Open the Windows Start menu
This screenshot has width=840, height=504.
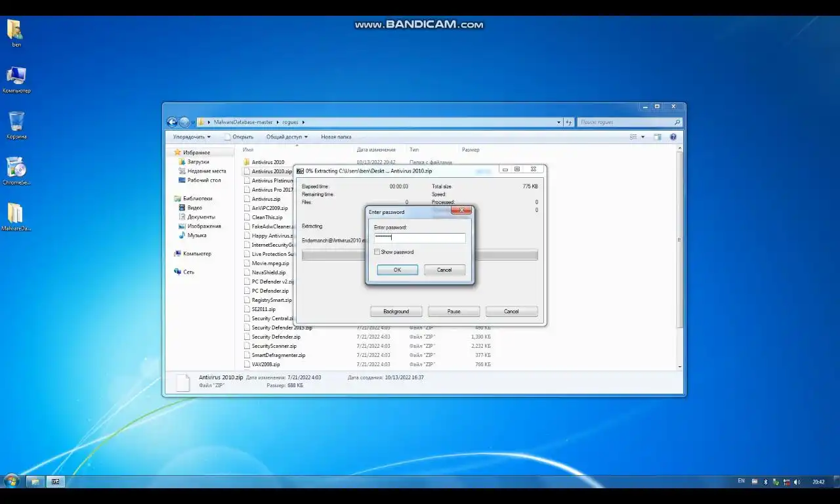11,482
